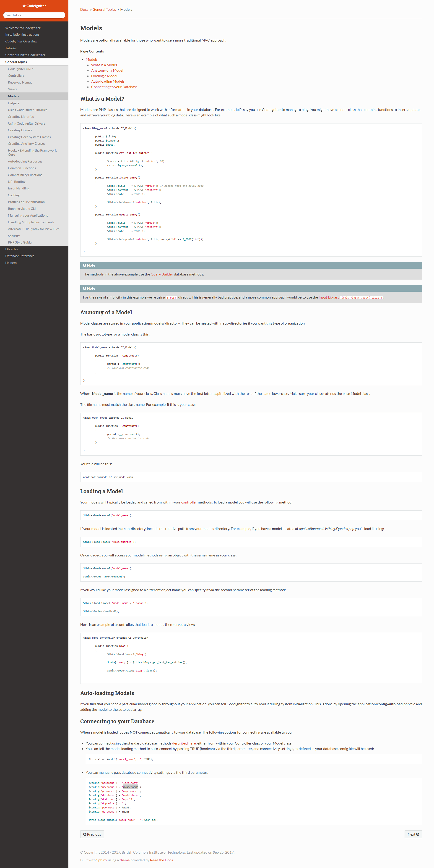Click the Next button
Viewport: 434px width, 868px height.
tap(413, 834)
